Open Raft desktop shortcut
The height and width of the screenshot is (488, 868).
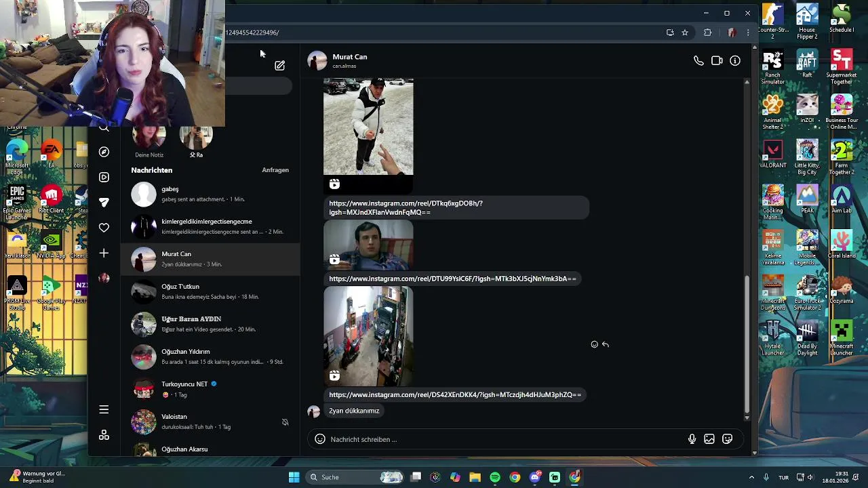click(807, 64)
